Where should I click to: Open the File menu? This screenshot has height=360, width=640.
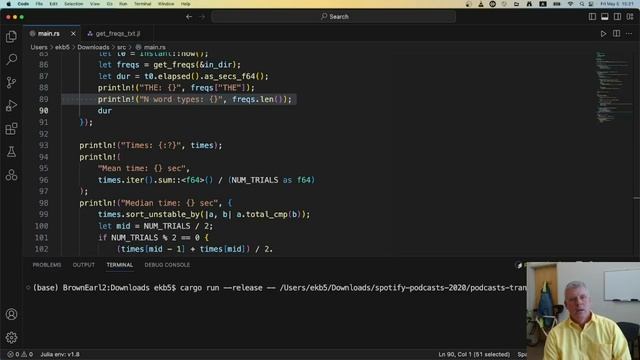39,4
